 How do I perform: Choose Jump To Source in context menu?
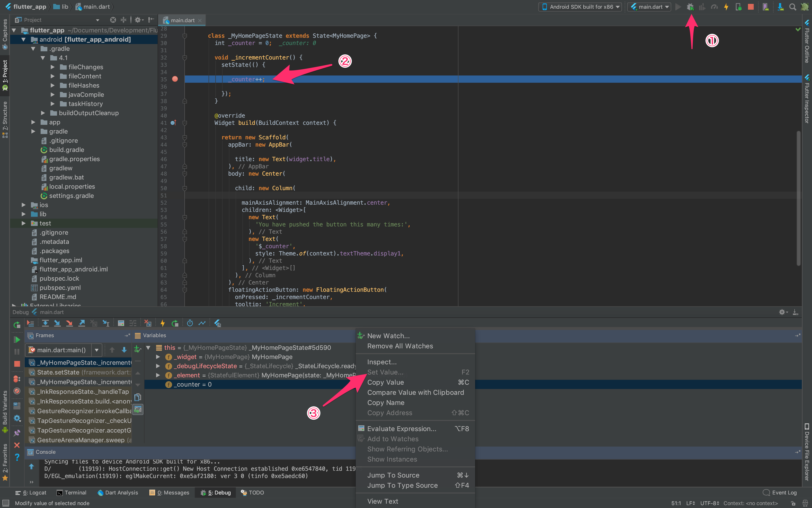(x=415, y=475)
